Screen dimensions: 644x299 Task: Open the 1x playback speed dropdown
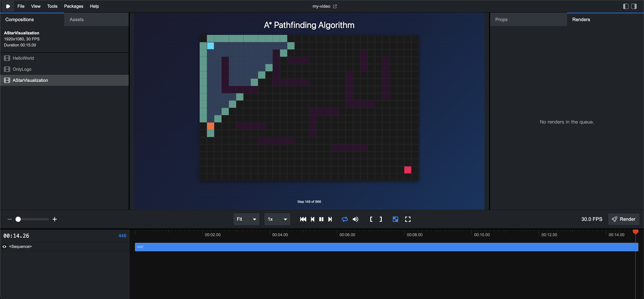(277, 219)
